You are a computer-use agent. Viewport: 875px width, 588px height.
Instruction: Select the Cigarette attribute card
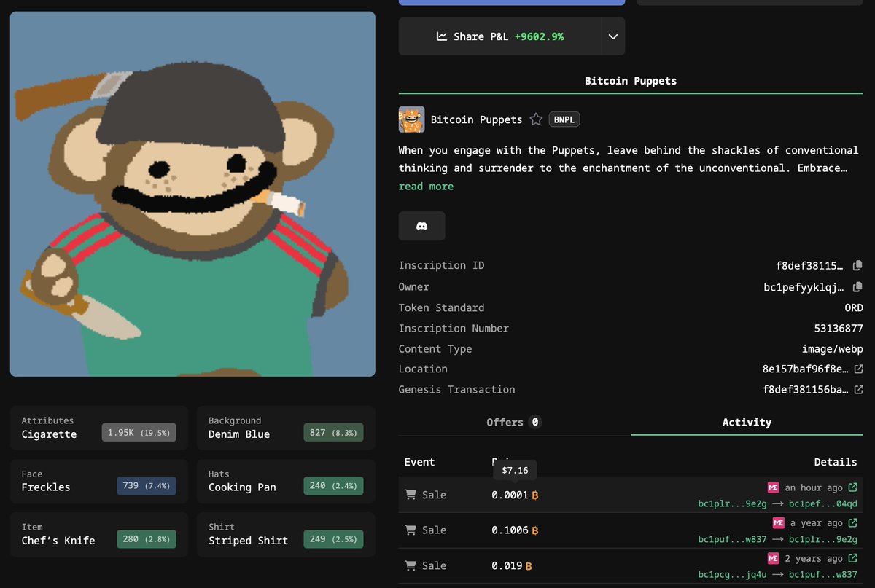[98, 428]
